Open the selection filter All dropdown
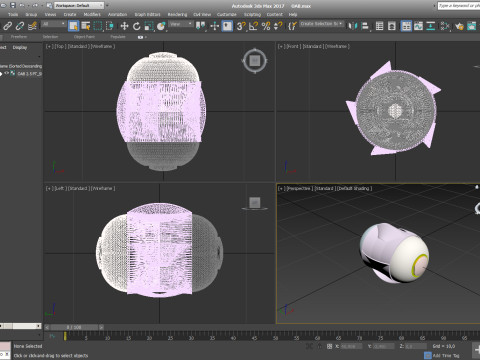This screenshot has width=480, height=360. [x=54, y=24]
